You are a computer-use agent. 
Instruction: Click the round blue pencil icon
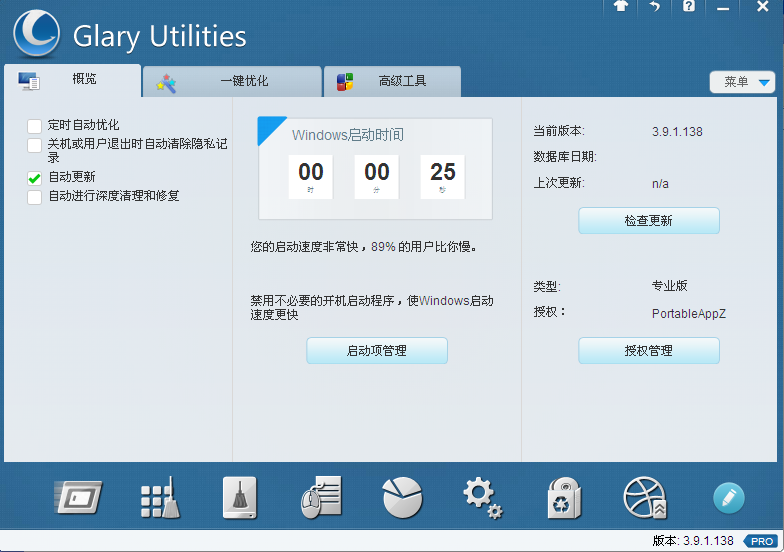tap(728, 498)
